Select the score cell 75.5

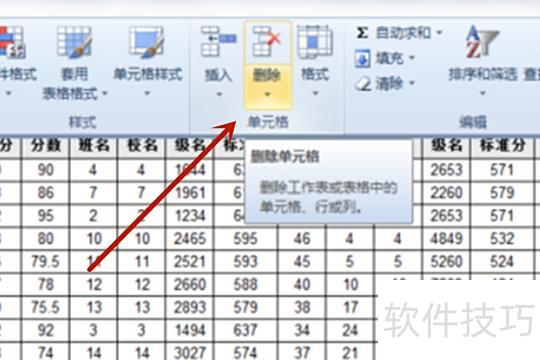coord(46,307)
